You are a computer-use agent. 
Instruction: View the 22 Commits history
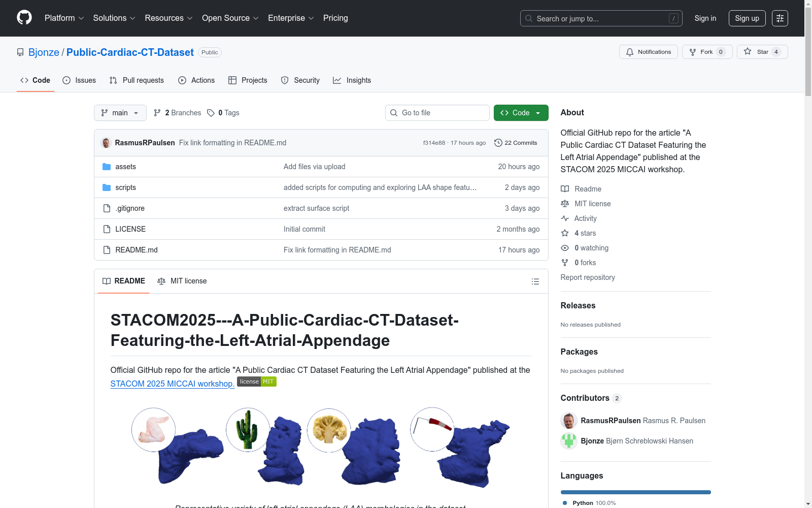coord(516,143)
